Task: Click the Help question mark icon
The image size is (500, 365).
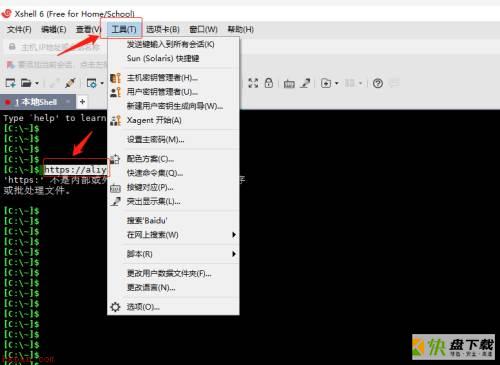Action: point(378,83)
